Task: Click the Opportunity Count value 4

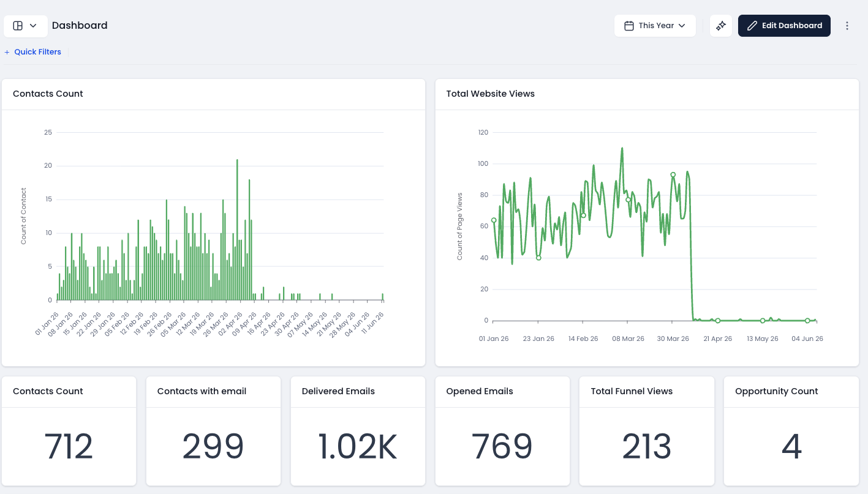Action: pyautogui.click(x=791, y=446)
